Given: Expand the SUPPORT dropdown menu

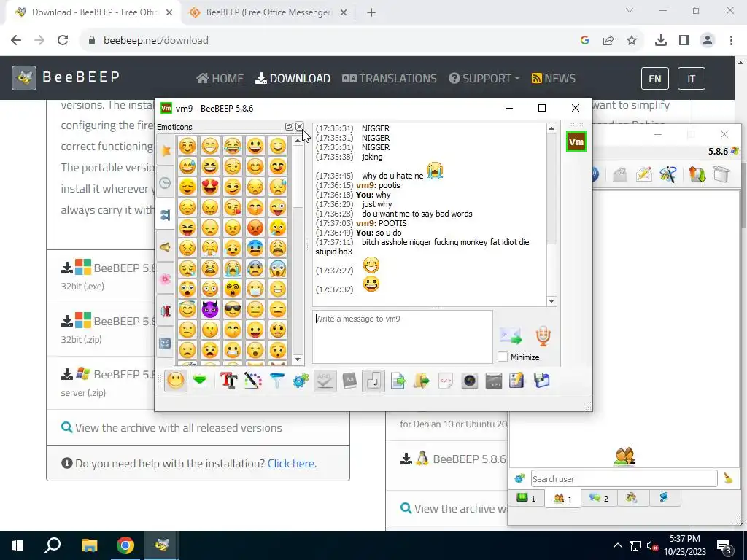Looking at the screenshot, I should click(x=484, y=78).
